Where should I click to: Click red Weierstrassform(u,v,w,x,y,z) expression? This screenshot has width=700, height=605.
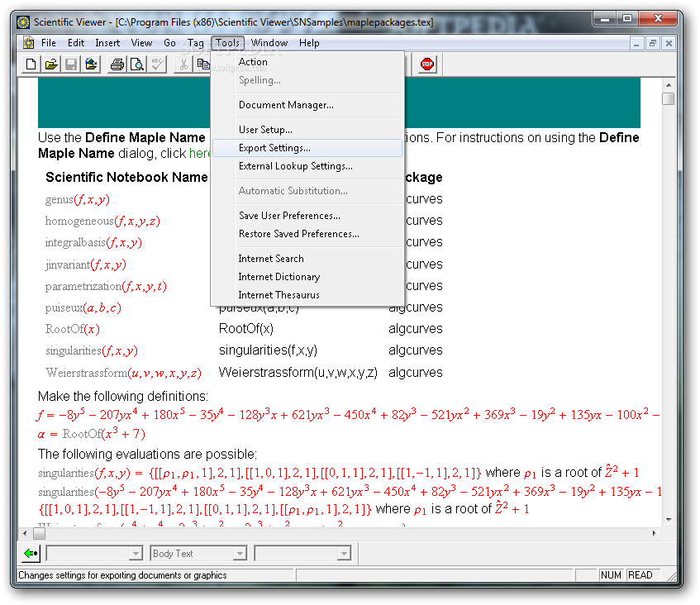[x=123, y=373]
